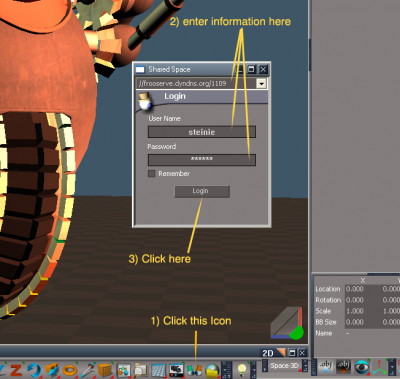Click the blue curved arrow undo icon
Image resolution: width=400 pixels, height=379 pixels.
pos(33,370)
